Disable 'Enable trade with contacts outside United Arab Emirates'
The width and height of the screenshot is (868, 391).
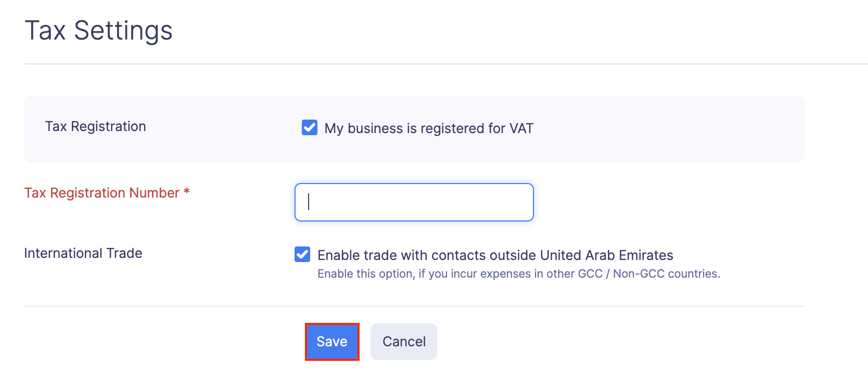pyautogui.click(x=303, y=255)
